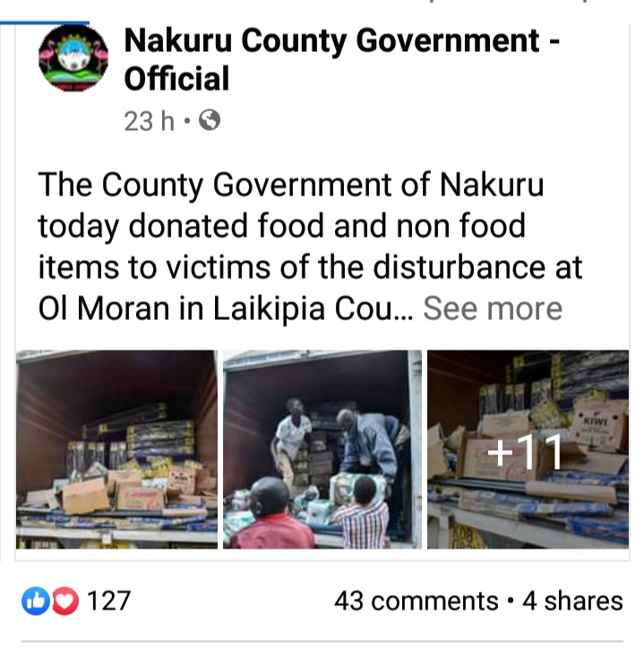Image resolution: width=644 pixels, height=657 pixels.
Task: View the 4 shares list
Action: (x=572, y=601)
